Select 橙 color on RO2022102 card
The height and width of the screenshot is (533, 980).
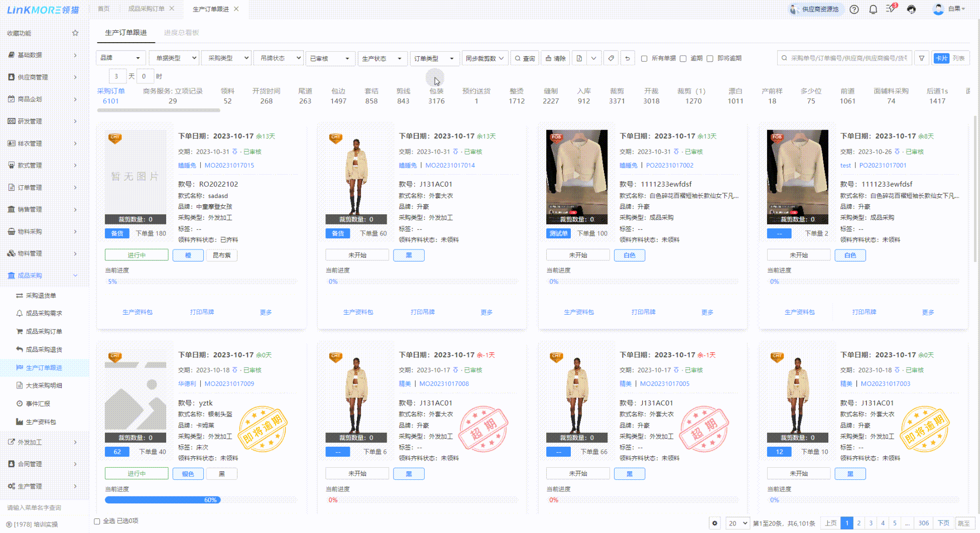coord(188,255)
